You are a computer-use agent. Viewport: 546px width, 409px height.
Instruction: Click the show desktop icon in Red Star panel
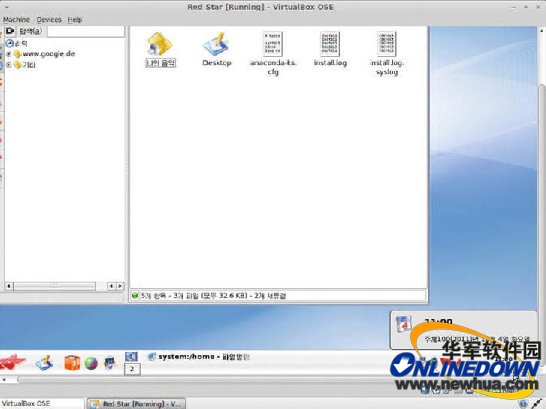pyautogui.click(x=45, y=363)
